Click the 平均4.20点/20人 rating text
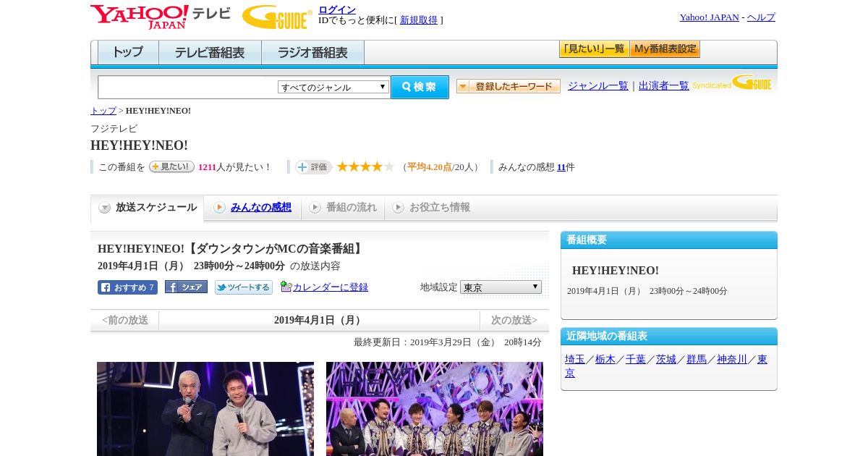 (x=440, y=166)
